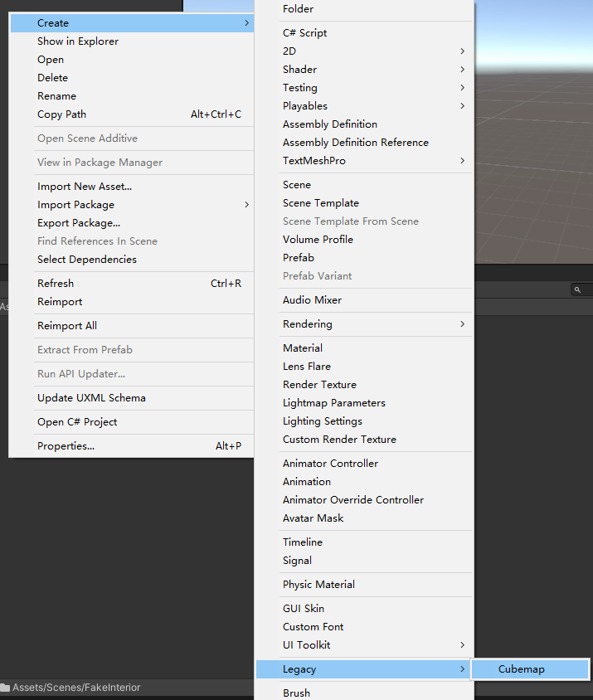Choose Rename option
The width and height of the screenshot is (593, 700).
tap(132, 96)
